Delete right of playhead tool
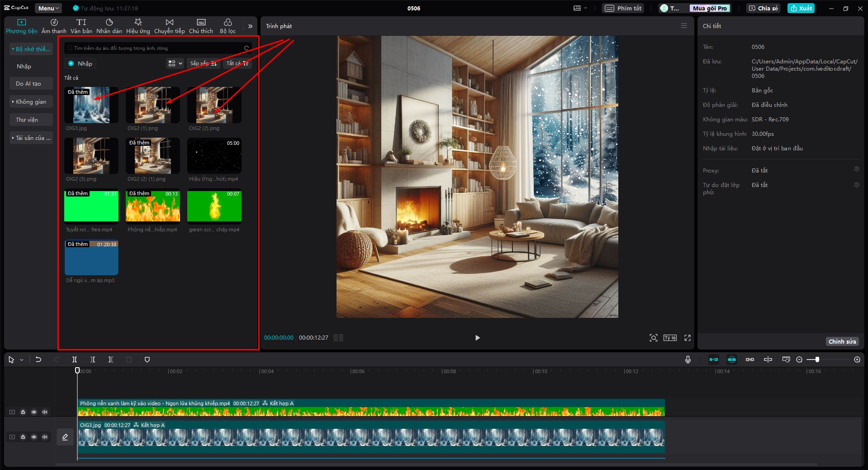Screen dimensions: 868x470 tap(111, 360)
